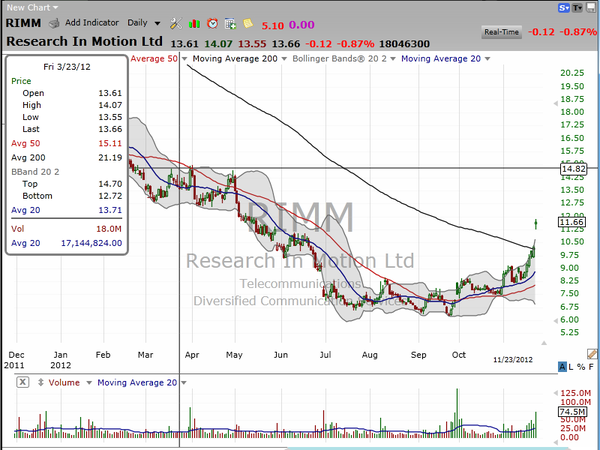Close the Volume pane with the X button
Viewport: 600px width, 450px height.
tap(23, 382)
